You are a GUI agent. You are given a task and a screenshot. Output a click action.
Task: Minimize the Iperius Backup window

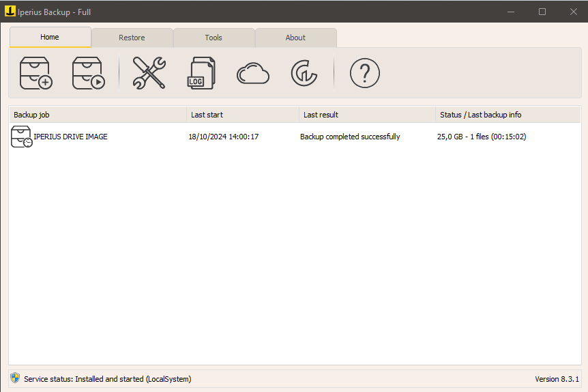[x=511, y=12]
